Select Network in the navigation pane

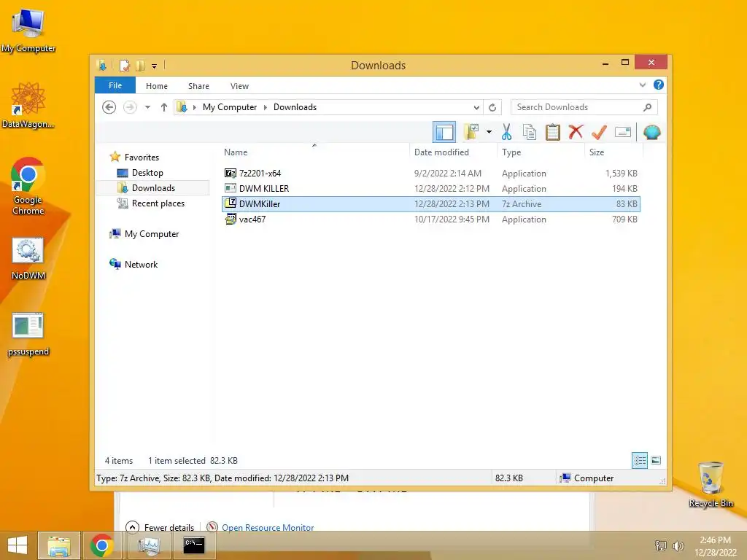pos(141,264)
